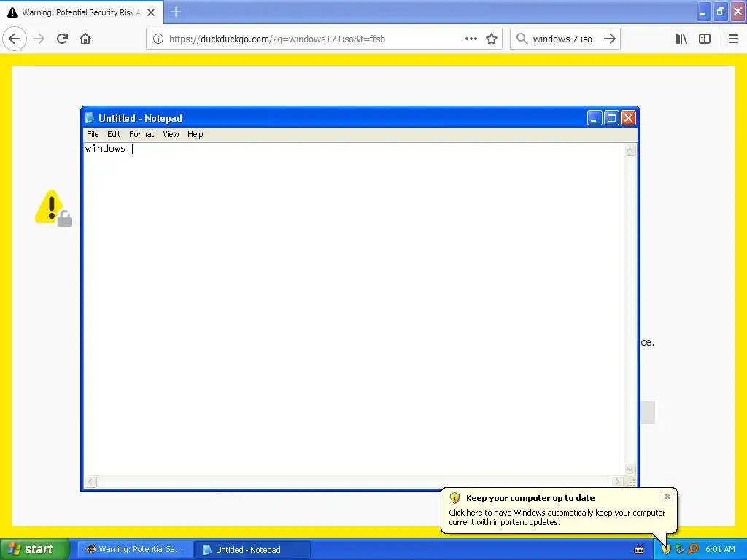Image resolution: width=747 pixels, height=560 pixels.
Task: Toggle the Firefox sidebar view
Action: pos(705,39)
